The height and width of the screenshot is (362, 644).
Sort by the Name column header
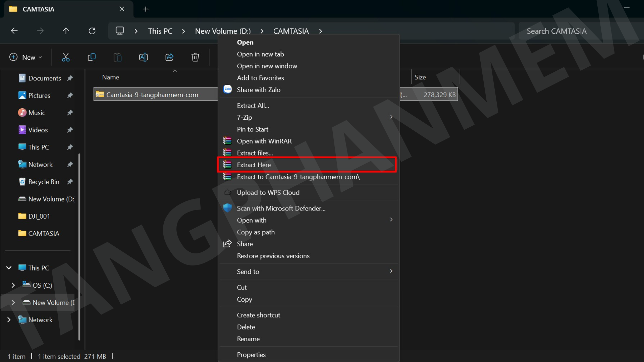click(111, 77)
